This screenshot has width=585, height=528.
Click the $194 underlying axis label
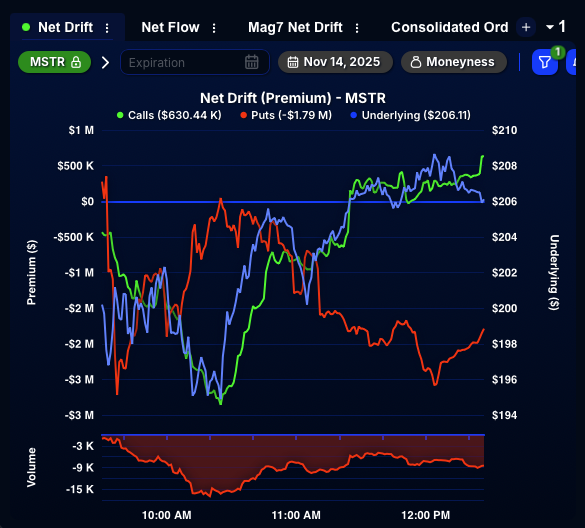[504, 415]
